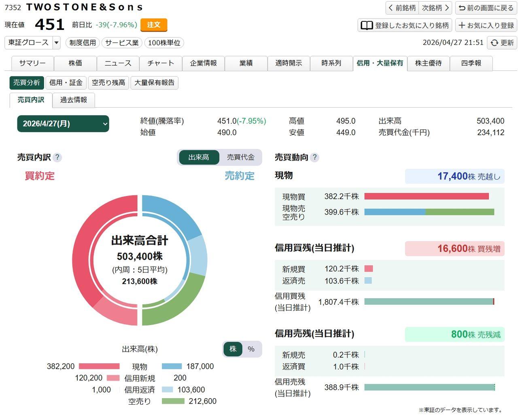Click the donut chart center 出来高合計
The image size is (518, 420).
tap(140, 240)
